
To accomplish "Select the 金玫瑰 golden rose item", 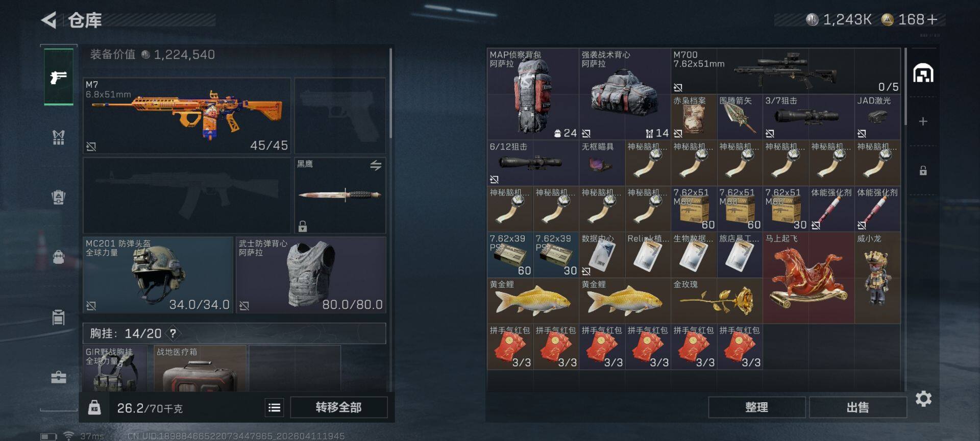I will coord(717,301).
